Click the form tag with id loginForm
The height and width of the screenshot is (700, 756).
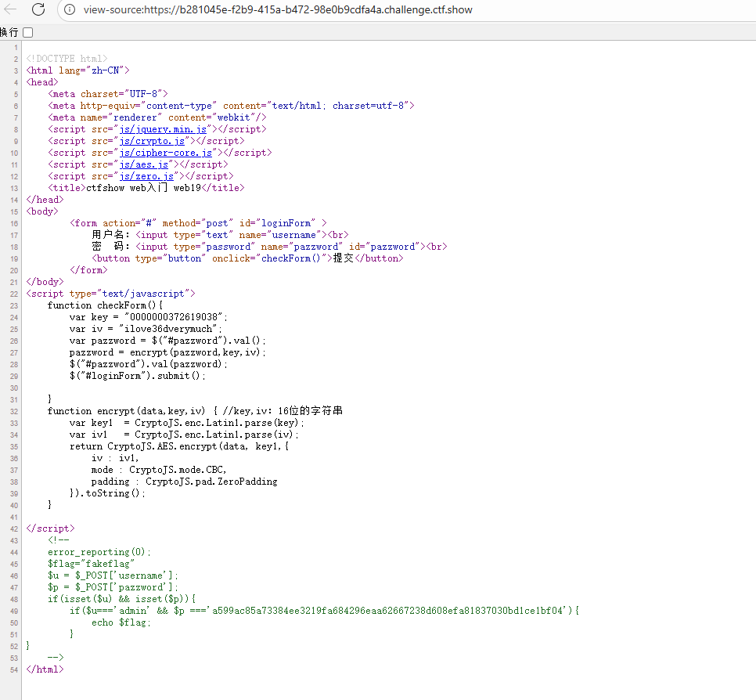(x=198, y=223)
